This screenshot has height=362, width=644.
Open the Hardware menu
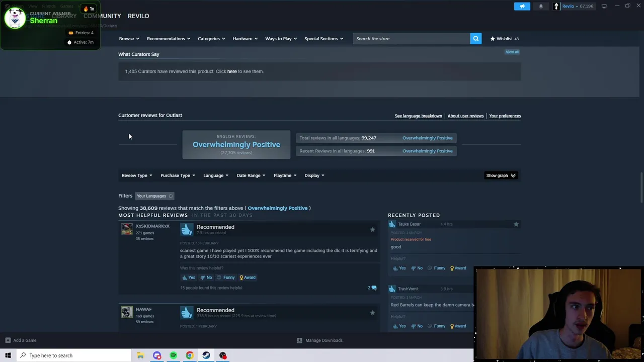pyautogui.click(x=245, y=39)
